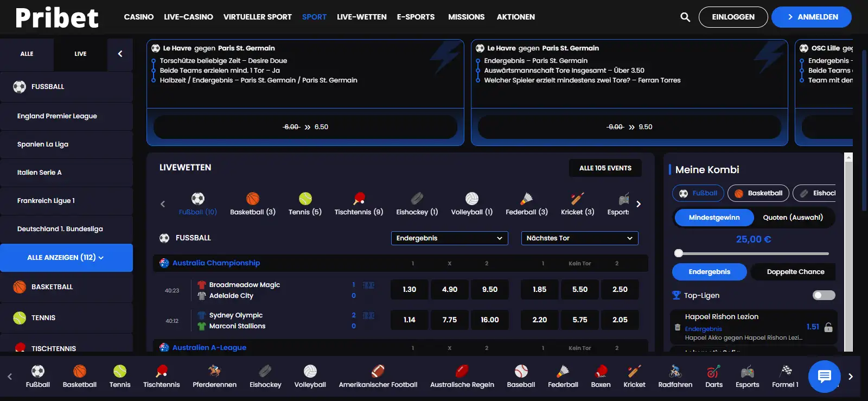Select Pferderennen in the bottom sports bar

pyautogui.click(x=214, y=377)
